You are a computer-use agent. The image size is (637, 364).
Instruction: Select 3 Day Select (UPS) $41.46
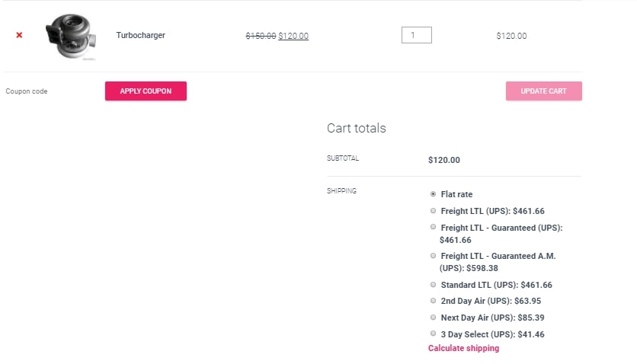433,334
